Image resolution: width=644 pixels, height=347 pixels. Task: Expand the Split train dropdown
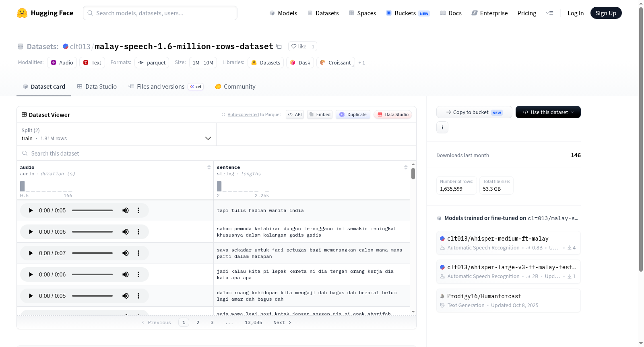pos(116,134)
